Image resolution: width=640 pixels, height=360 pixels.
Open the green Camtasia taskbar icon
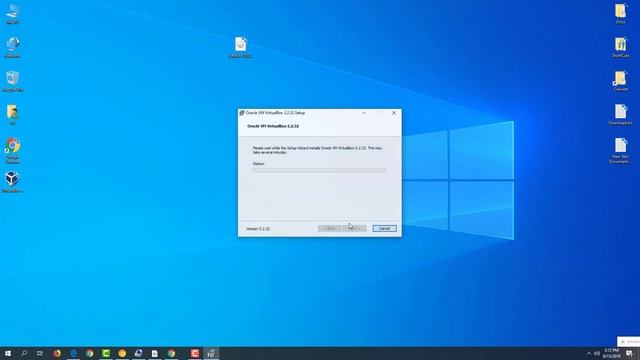click(106, 353)
